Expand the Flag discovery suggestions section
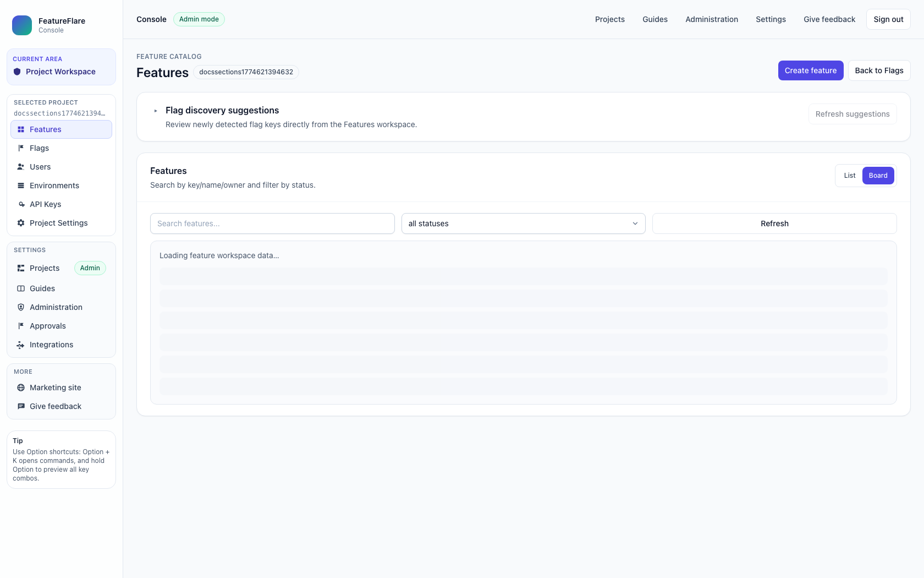This screenshot has height=578, width=924. (156, 111)
